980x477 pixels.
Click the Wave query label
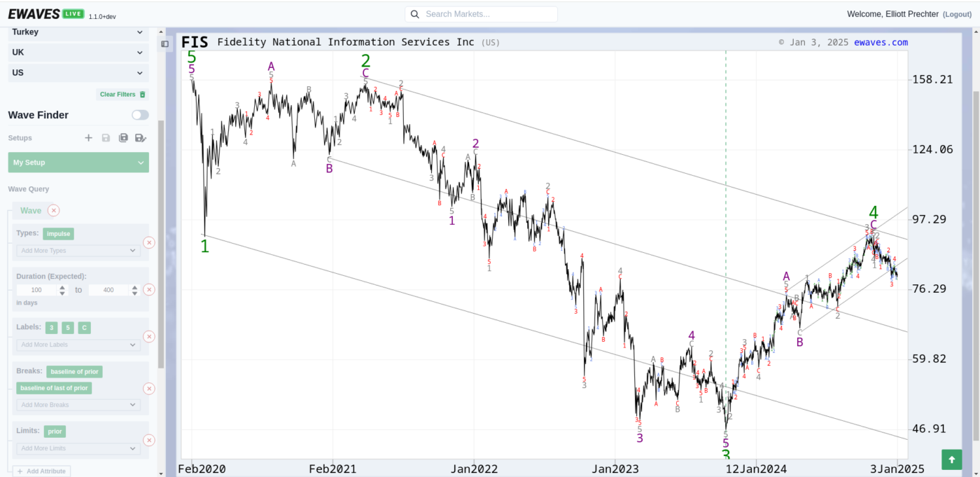pos(31,210)
